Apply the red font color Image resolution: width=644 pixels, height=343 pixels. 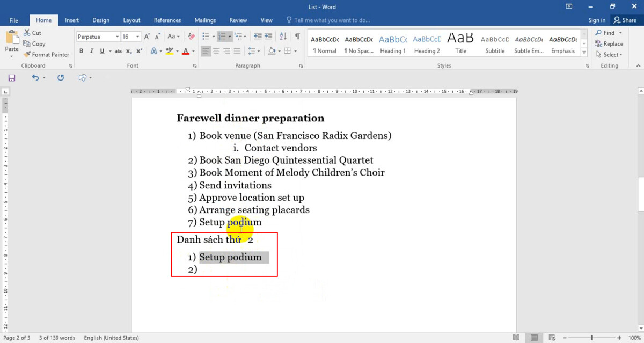tap(185, 51)
